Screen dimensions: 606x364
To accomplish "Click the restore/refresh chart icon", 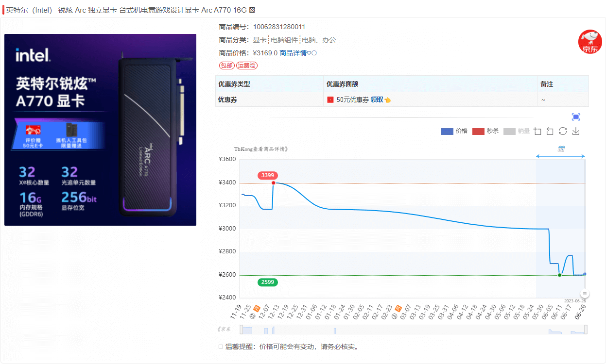I will coord(563,132).
